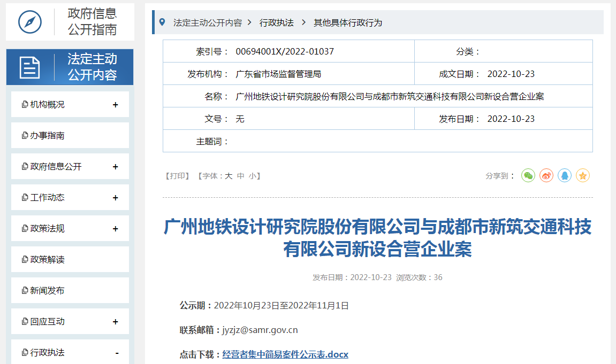Open the 政策解读 menu item
The width and height of the screenshot is (616, 364).
pos(70,259)
